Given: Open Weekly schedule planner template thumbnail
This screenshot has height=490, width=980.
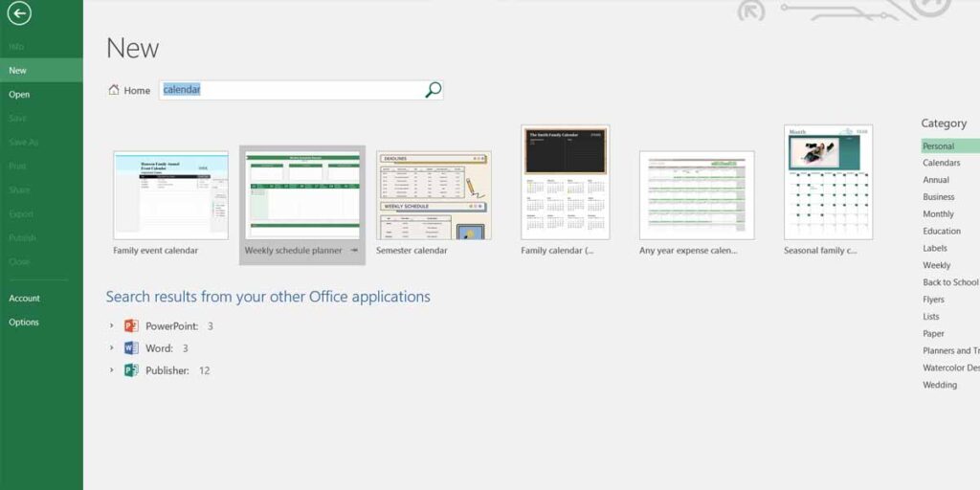Looking at the screenshot, I should (x=302, y=195).
